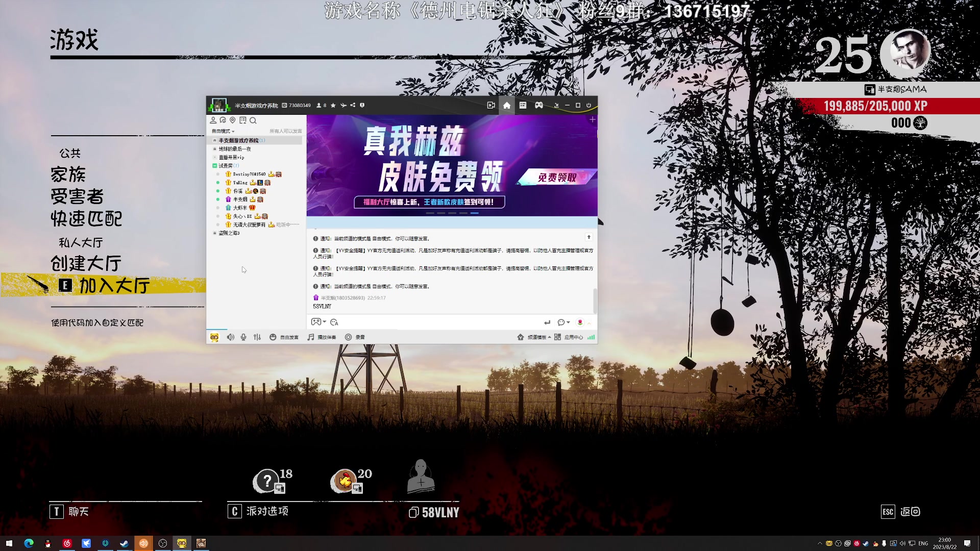
Task: Select the microphone icon in the bottom toolbar
Action: (243, 337)
